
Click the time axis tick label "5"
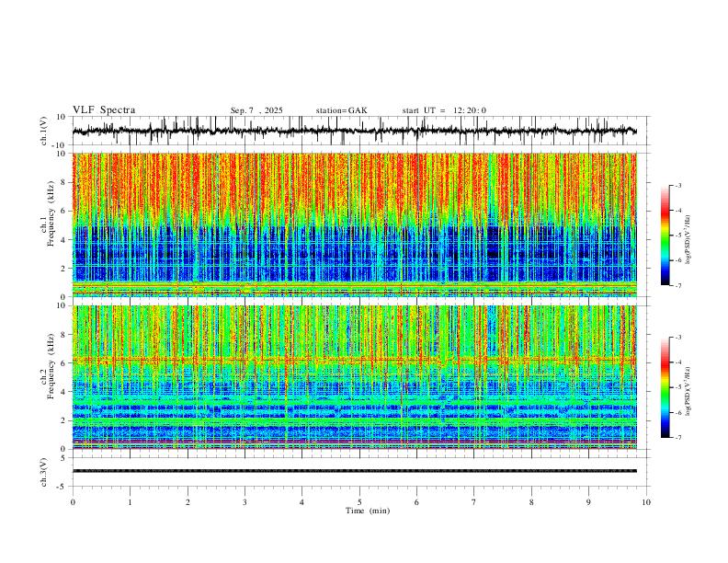359,502
